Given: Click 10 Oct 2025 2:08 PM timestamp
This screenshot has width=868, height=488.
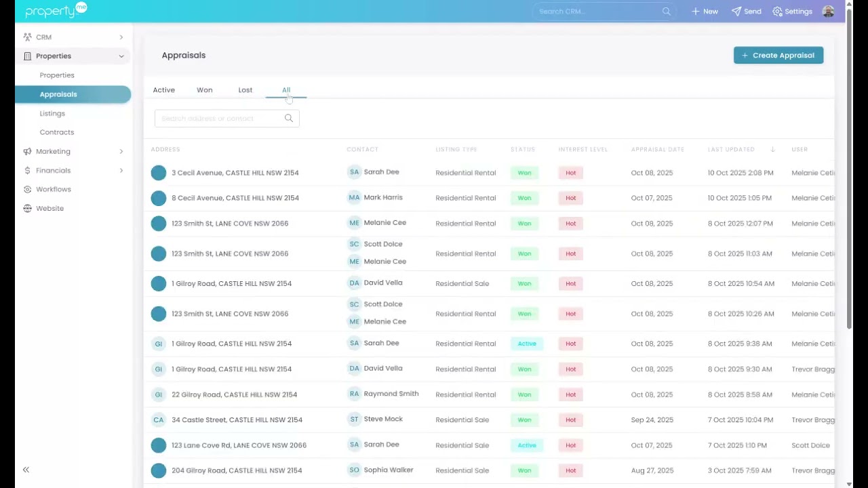Looking at the screenshot, I should 741,173.
